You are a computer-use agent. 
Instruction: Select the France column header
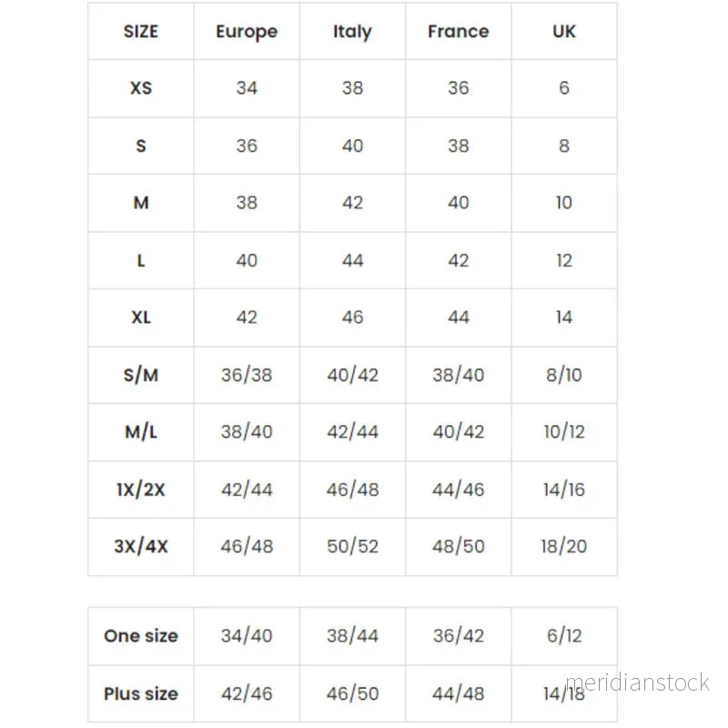point(459,32)
